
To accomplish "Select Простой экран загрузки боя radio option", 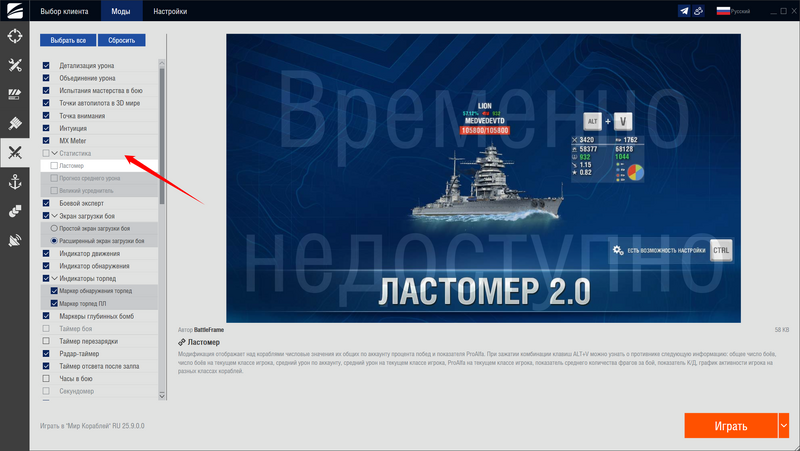I will (54, 229).
